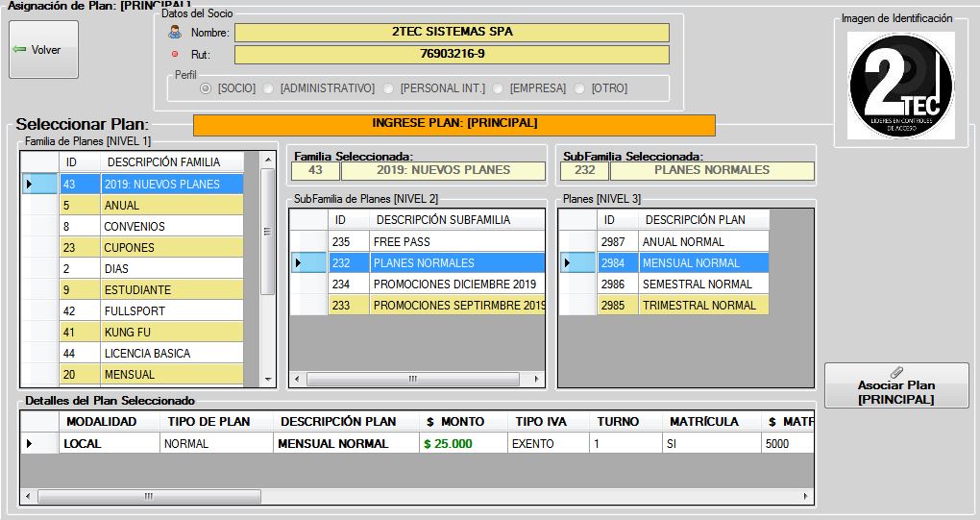Select the [SOCIO] profile radio button
This screenshot has height=520, width=980.
(x=206, y=88)
